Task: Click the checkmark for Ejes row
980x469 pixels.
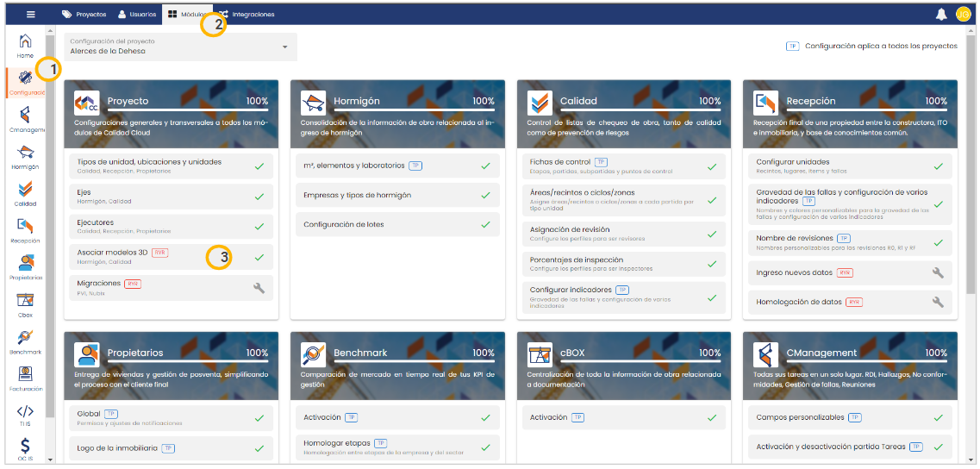Action: tap(259, 197)
